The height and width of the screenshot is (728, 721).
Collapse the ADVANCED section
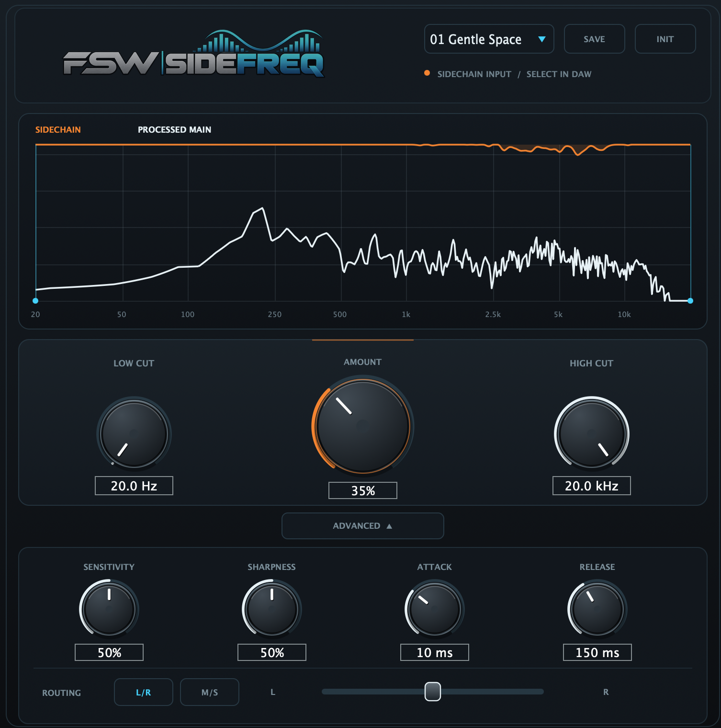363,526
